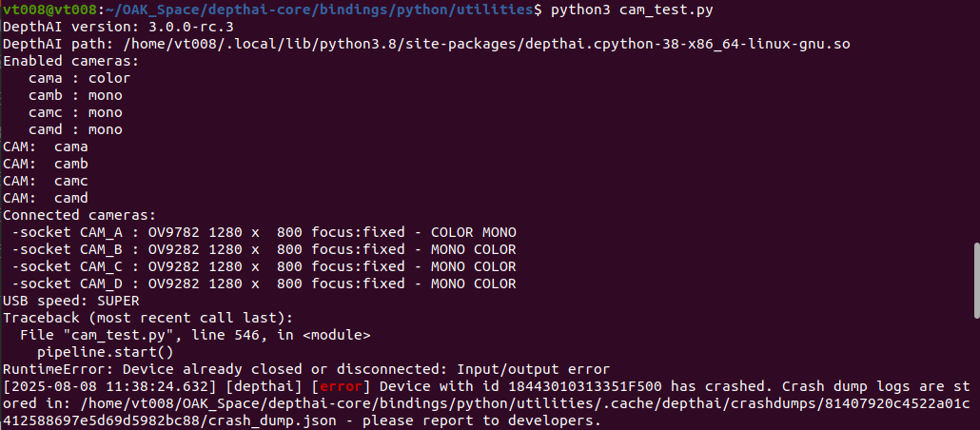Image resolution: width=980 pixels, height=430 pixels.
Task: Click the terminal scrollbar thumb
Action: click(974, 280)
